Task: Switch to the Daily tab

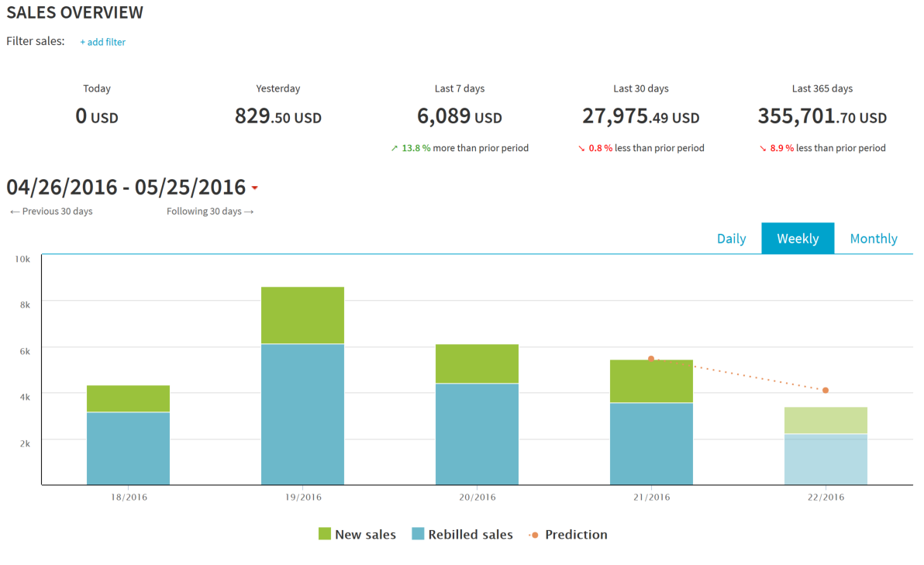Action: pos(731,239)
